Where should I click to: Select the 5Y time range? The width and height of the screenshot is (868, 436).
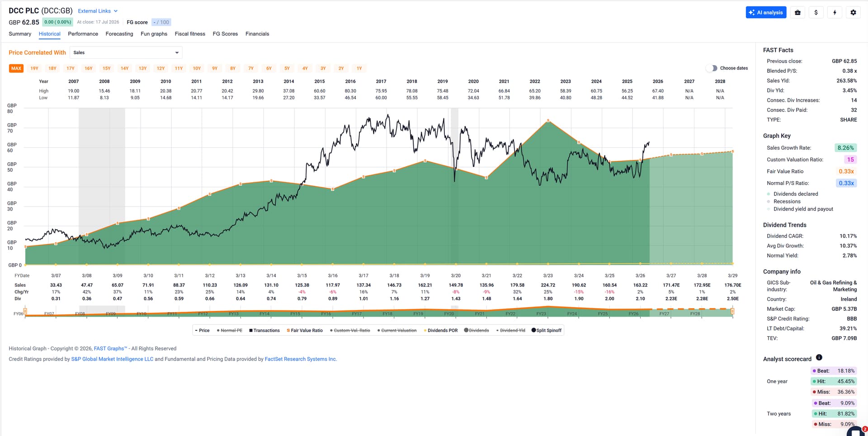coord(287,68)
